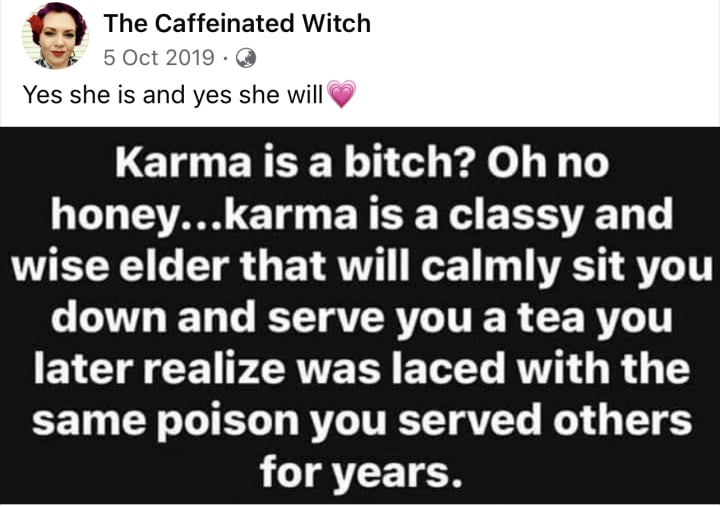Click the "Karma is a bitch? Oh no" line

coord(362,163)
